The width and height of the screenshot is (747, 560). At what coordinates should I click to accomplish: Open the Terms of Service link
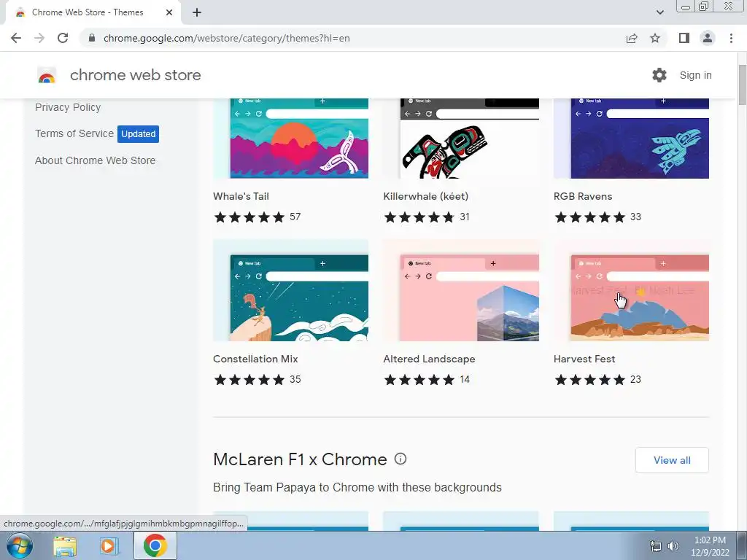(74, 133)
